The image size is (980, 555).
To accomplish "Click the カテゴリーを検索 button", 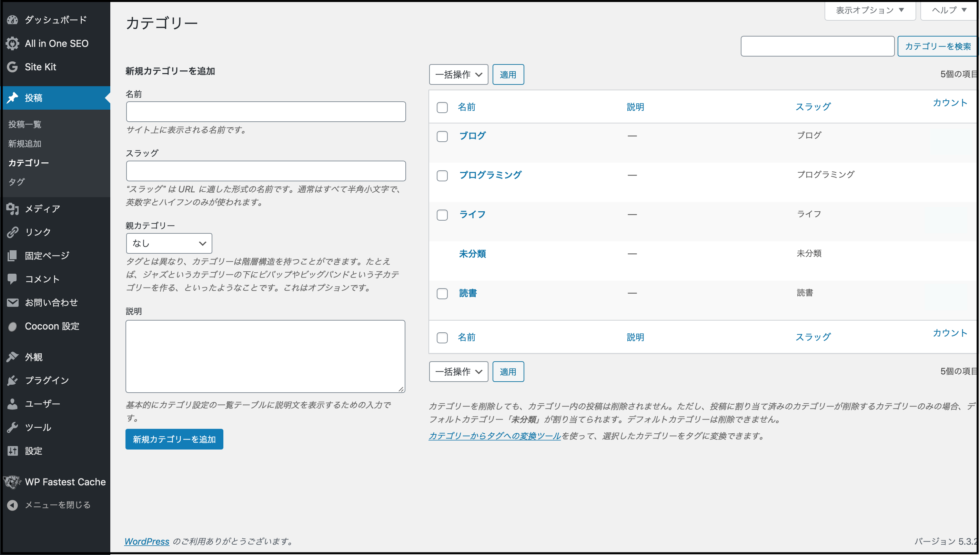I will 938,46.
